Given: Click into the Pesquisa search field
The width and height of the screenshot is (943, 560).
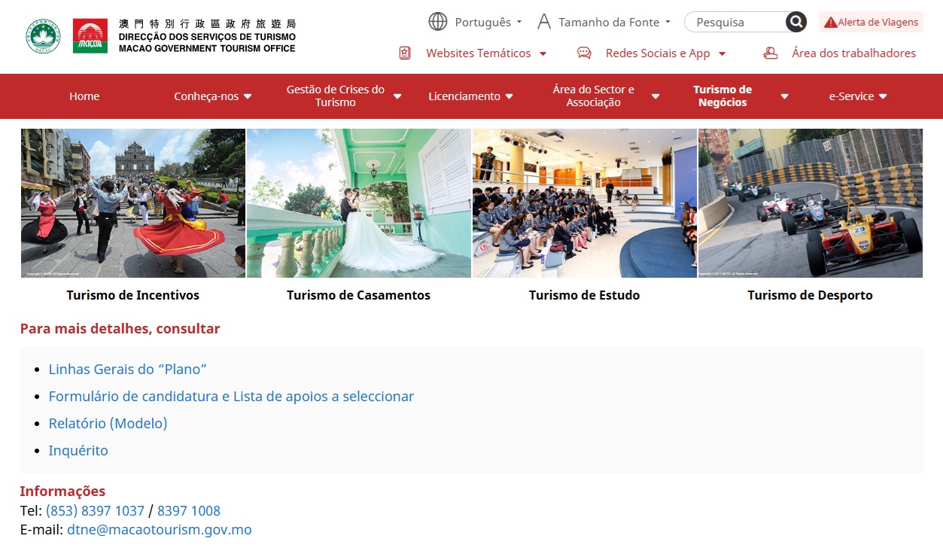Looking at the screenshot, I should click(734, 22).
